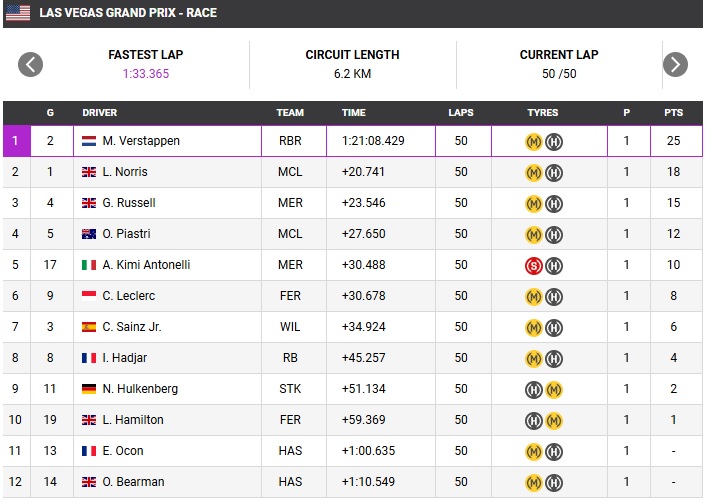The image size is (709, 503).
Task: Open driver M. Verstappen's row
Action: [x=141, y=141]
